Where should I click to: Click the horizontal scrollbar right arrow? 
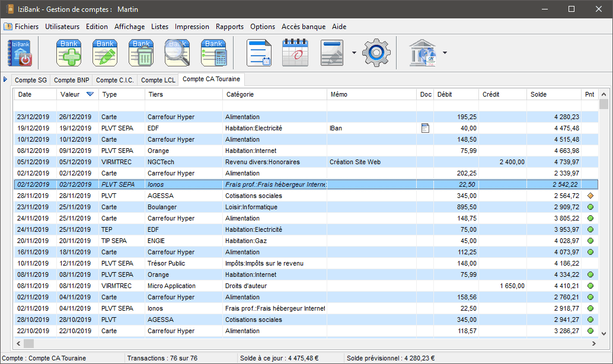coord(593,343)
